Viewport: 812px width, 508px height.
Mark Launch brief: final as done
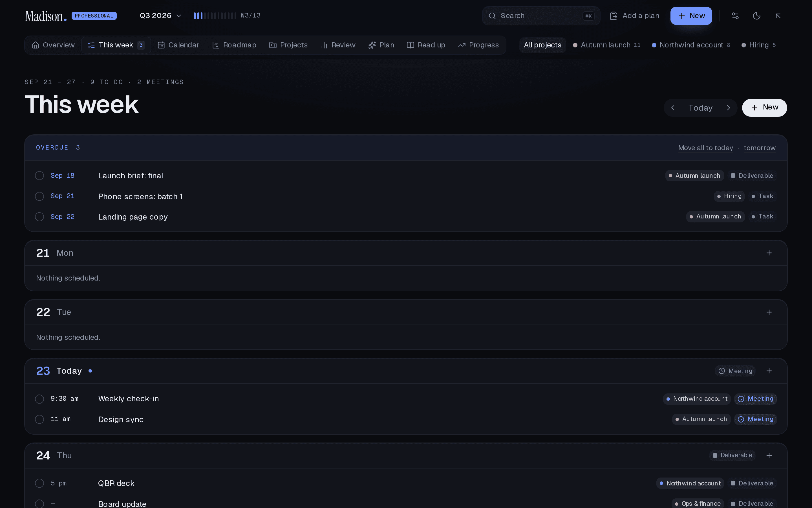point(39,176)
